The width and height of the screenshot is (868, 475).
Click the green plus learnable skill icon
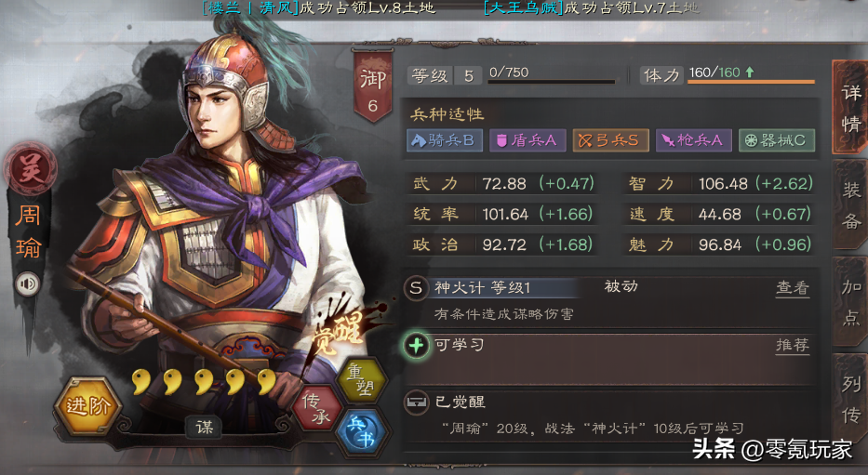416,346
